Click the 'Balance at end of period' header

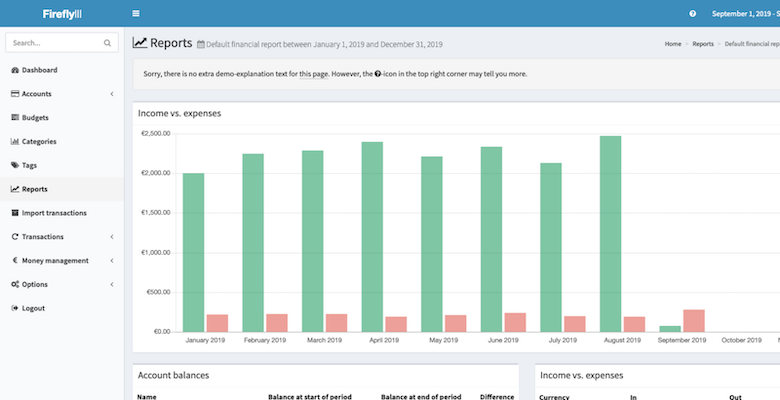[x=421, y=397]
